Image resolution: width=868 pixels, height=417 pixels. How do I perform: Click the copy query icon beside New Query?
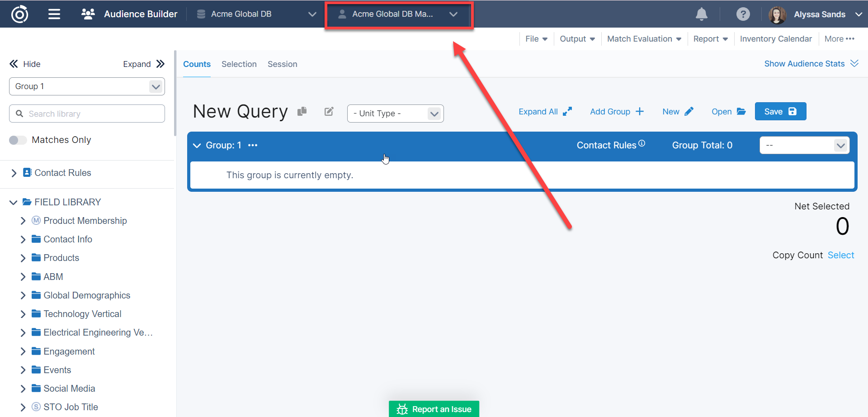(302, 111)
